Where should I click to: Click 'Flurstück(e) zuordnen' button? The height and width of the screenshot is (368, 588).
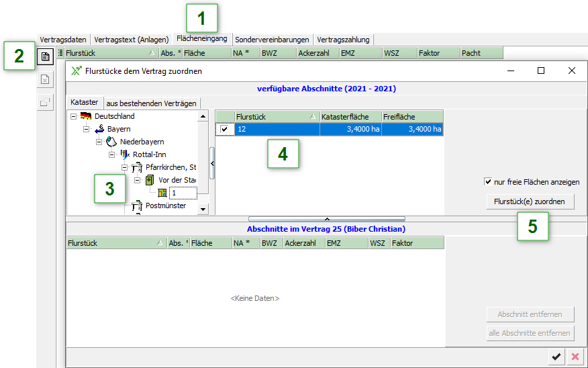(x=530, y=201)
